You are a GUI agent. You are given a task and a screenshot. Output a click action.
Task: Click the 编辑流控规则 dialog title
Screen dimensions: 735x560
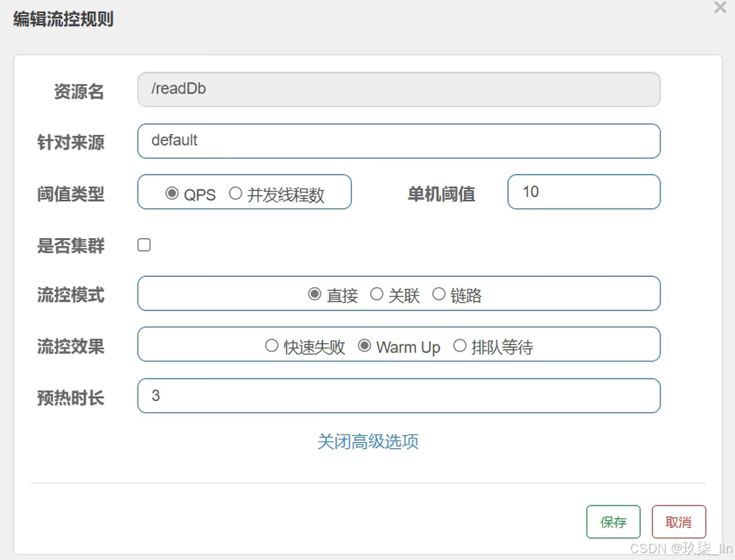(63, 19)
